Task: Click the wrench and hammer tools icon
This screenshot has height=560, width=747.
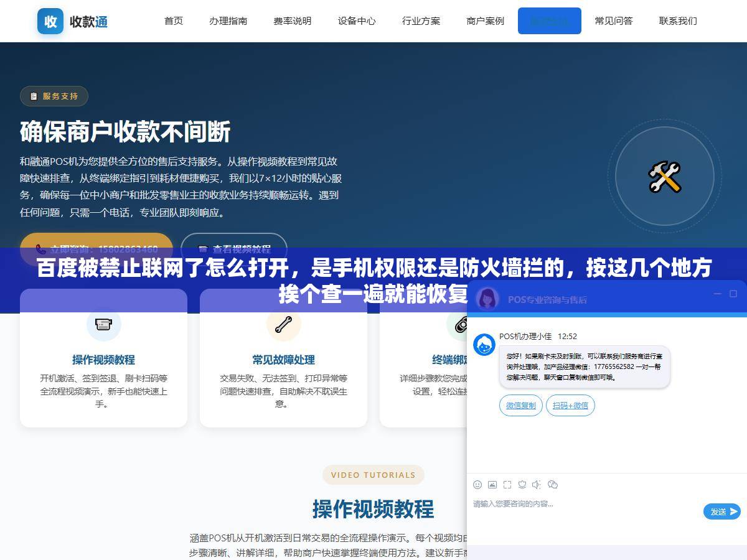Action: pos(665,177)
